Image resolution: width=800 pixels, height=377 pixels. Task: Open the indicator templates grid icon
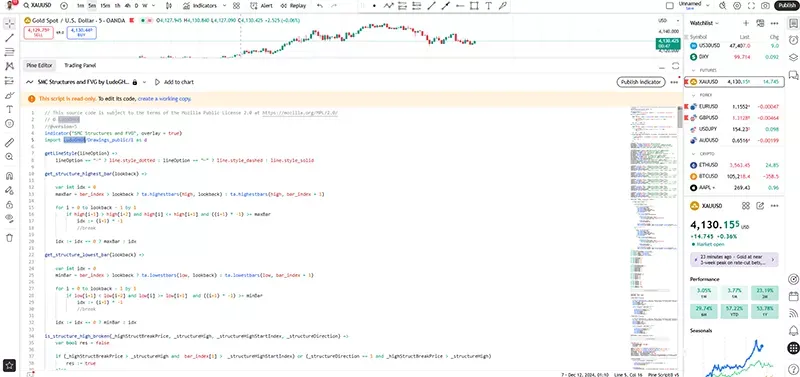pyautogui.click(x=236, y=6)
